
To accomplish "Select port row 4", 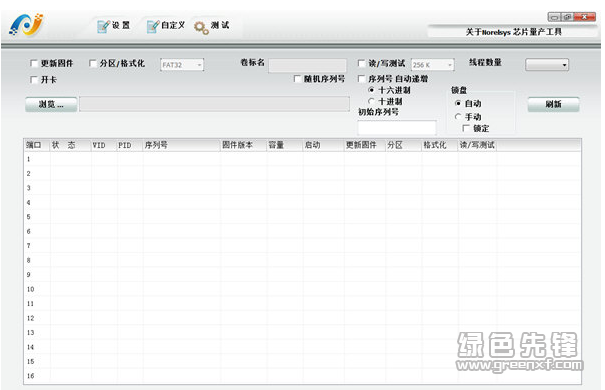I will pos(302,203).
